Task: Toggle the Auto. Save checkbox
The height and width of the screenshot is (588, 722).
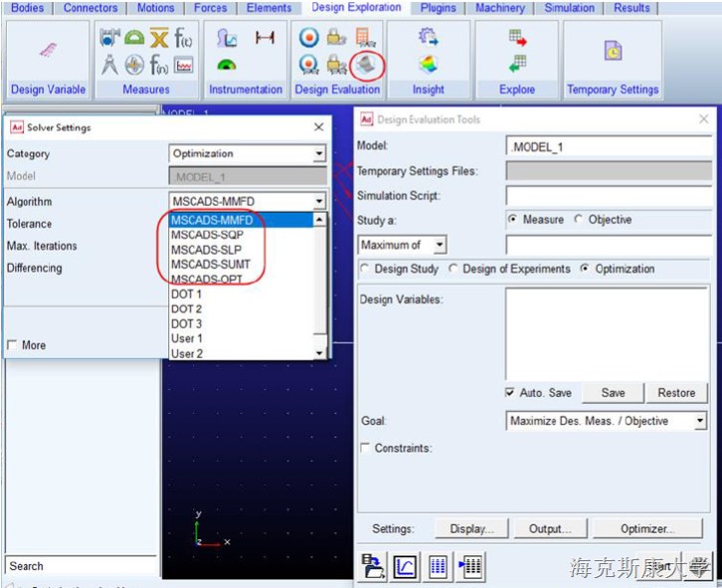Action: [x=510, y=393]
